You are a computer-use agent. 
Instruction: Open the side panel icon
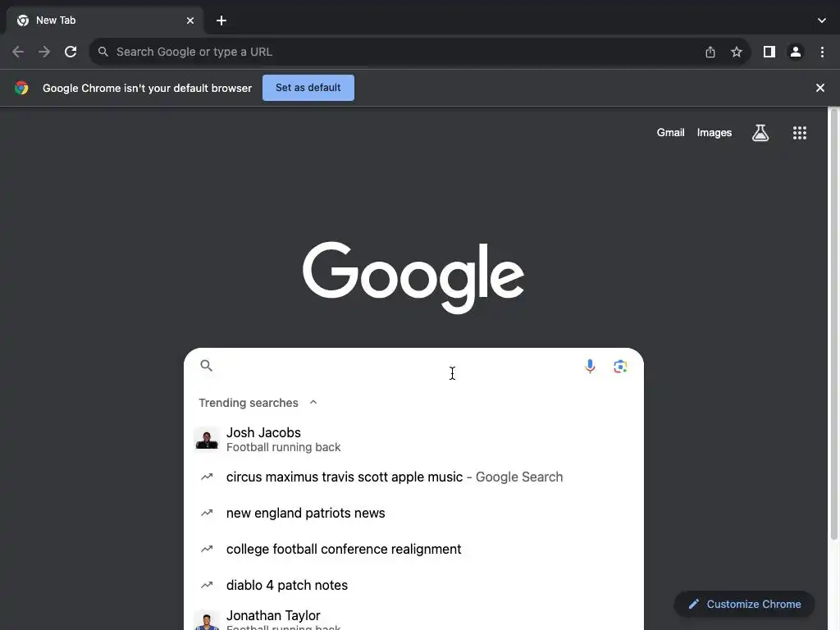(769, 52)
